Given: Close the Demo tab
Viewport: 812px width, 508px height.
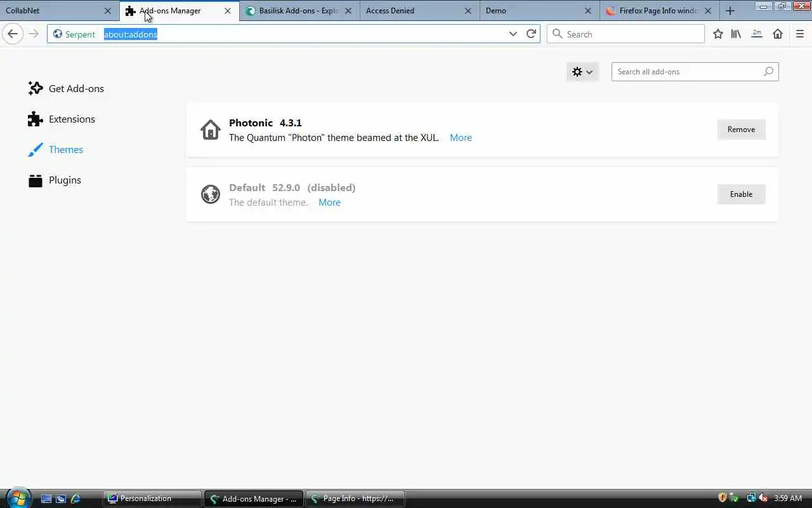Looking at the screenshot, I should (588, 11).
